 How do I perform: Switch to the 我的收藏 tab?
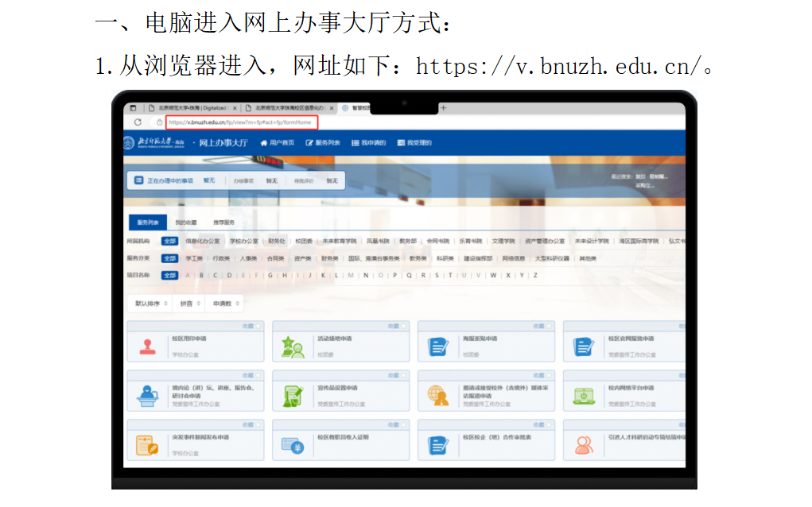click(x=186, y=223)
